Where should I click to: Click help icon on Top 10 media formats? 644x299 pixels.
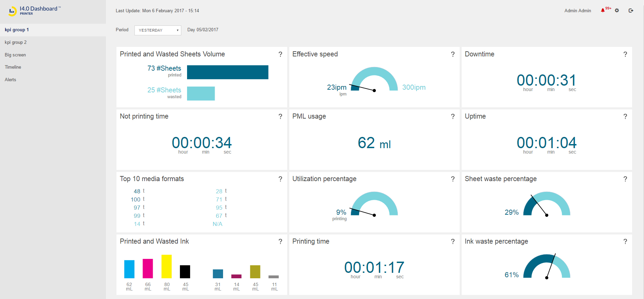[x=280, y=179]
